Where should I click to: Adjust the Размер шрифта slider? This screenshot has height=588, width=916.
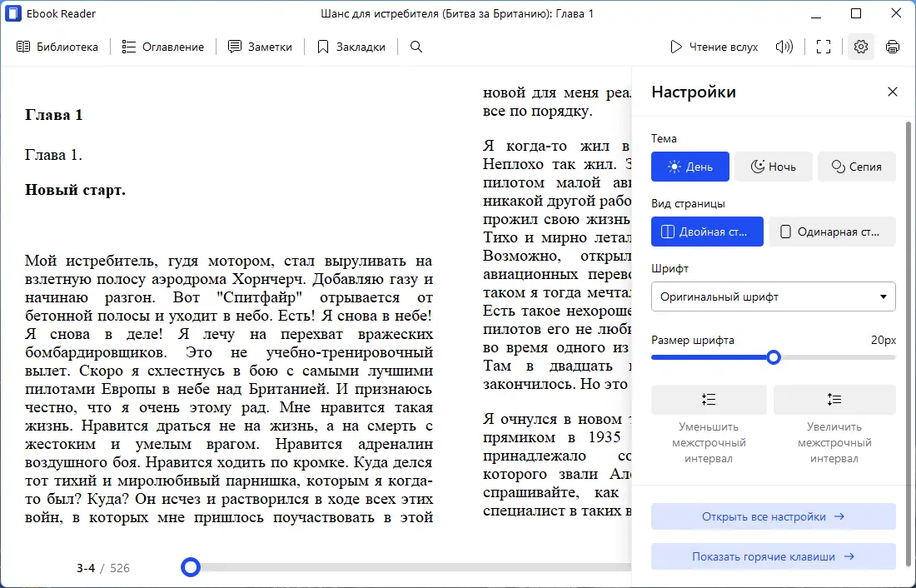click(x=774, y=356)
